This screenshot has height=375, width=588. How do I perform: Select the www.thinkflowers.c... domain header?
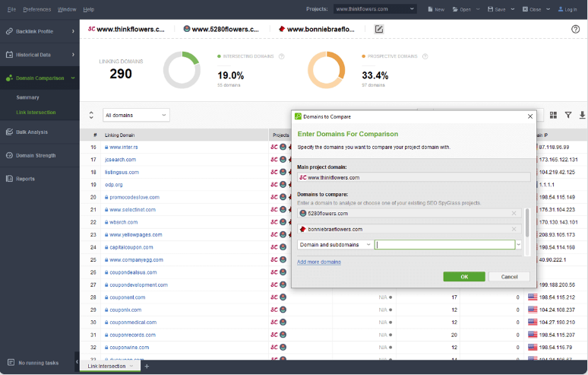click(126, 29)
